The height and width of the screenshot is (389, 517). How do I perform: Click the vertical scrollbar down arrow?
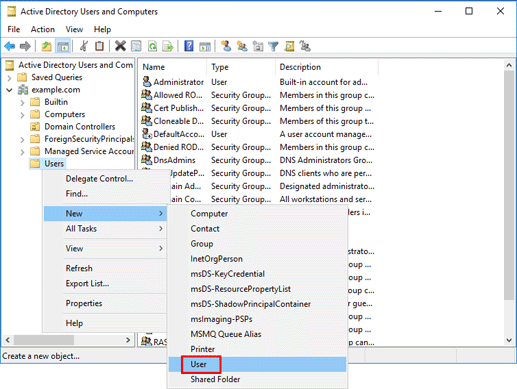coord(509,340)
